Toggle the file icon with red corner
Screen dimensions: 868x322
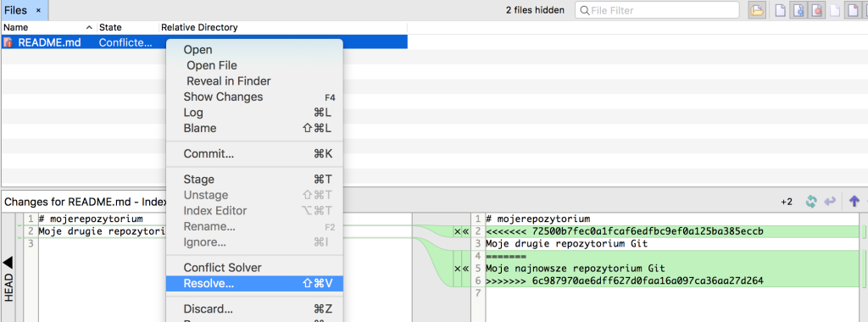(852, 10)
